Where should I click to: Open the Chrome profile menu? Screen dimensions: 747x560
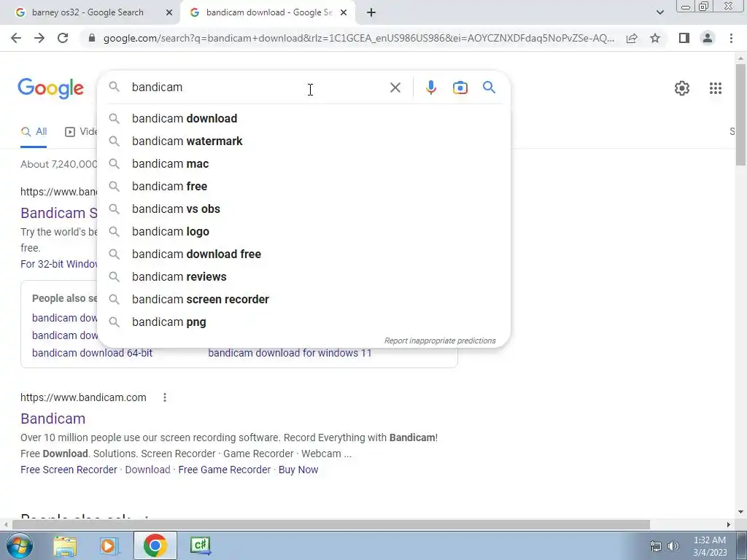tap(708, 38)
